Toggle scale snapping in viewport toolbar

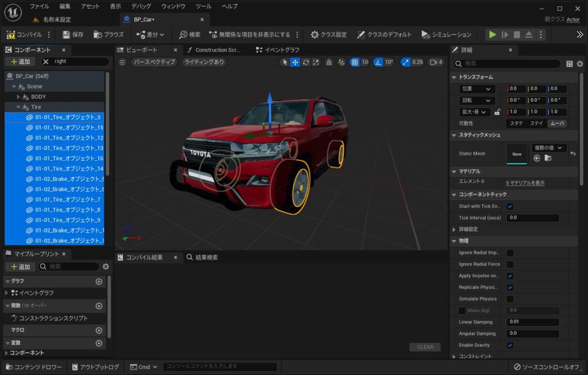pos(405,62)
